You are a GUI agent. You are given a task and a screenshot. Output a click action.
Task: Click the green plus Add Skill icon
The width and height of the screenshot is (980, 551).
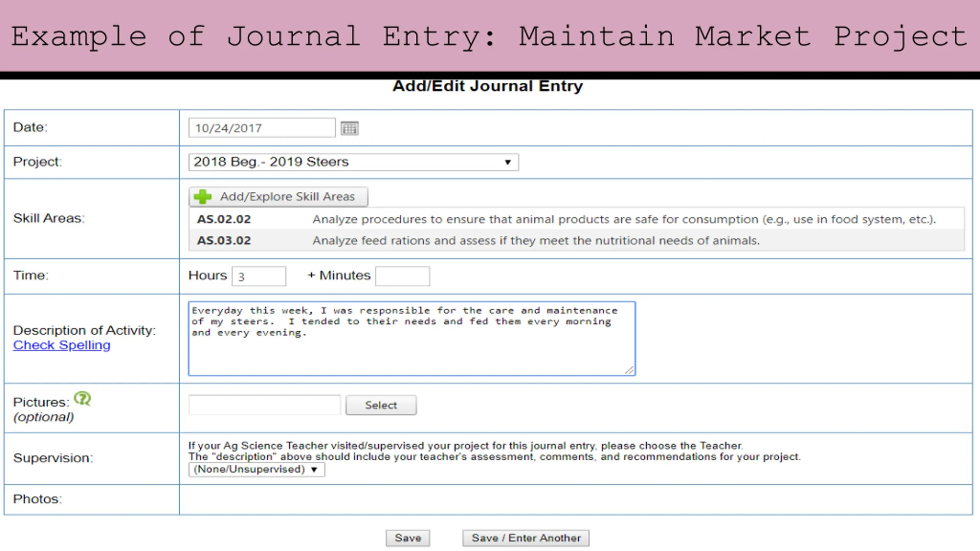203,197
